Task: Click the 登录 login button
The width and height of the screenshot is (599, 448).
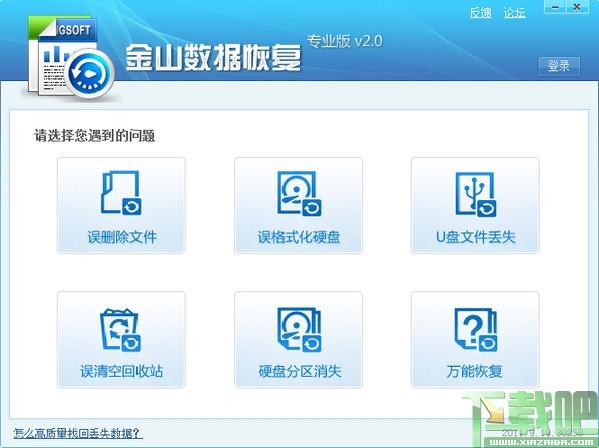Action: tap(559, 66)
